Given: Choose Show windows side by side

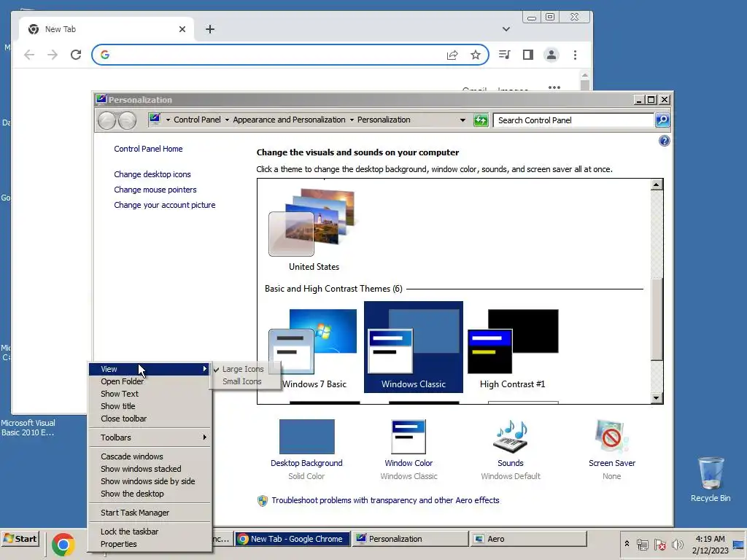Looking at the screenshot, I should pyautogui.click(x=149, y=481).
